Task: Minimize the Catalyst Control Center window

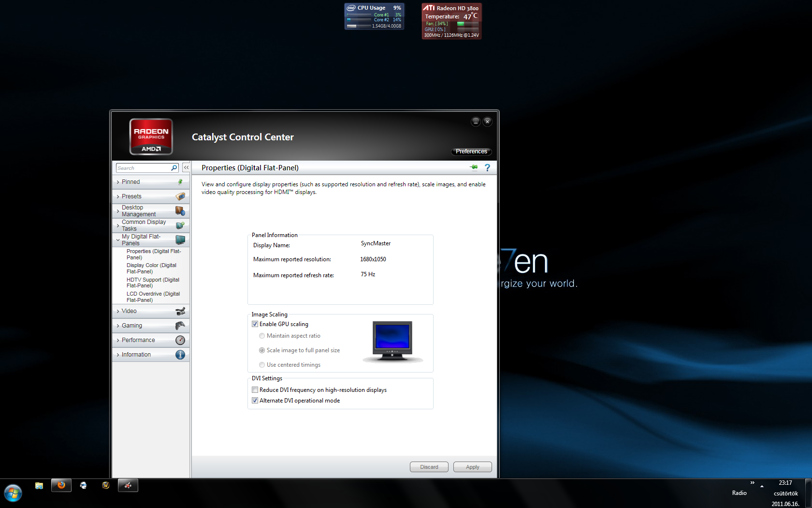Action: click(x=476, y=121)
